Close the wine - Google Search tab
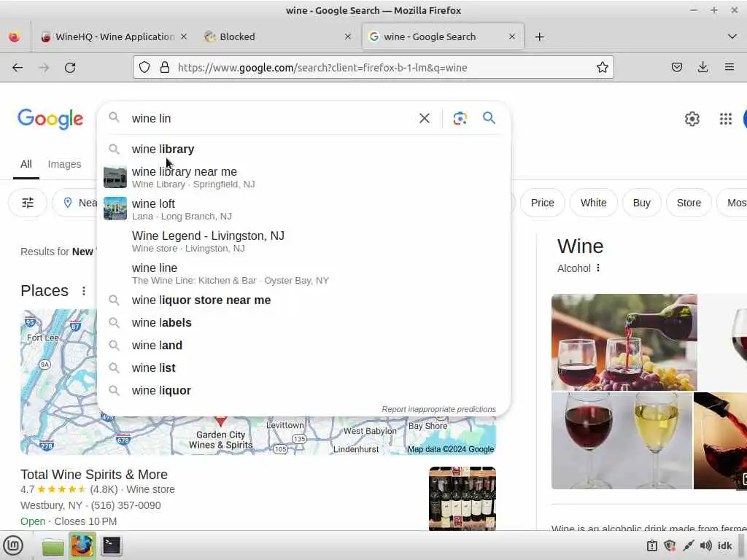Screen dimensions: 747x560 click(511, 36)
